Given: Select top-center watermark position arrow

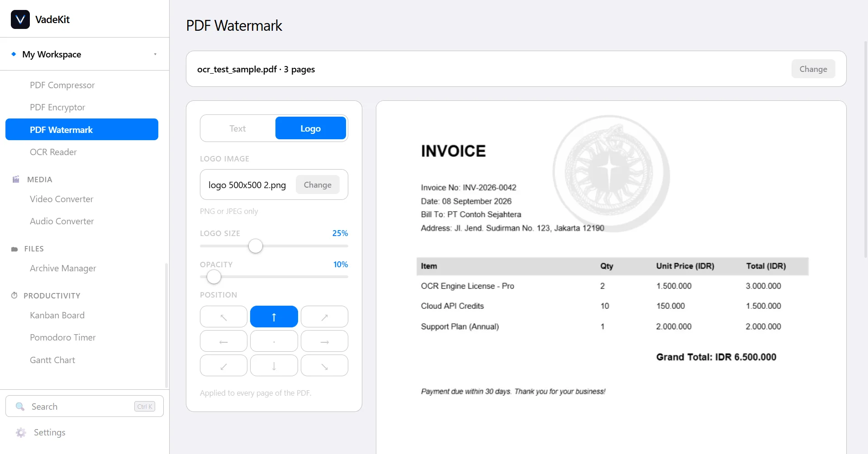Looking at the screenshot, I should point(274,317).
